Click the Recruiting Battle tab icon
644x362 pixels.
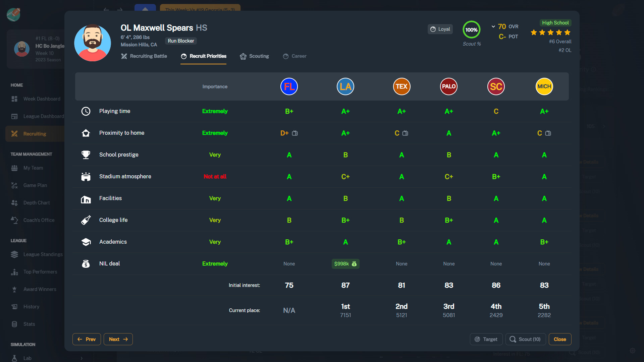click(x=125, y=56)
